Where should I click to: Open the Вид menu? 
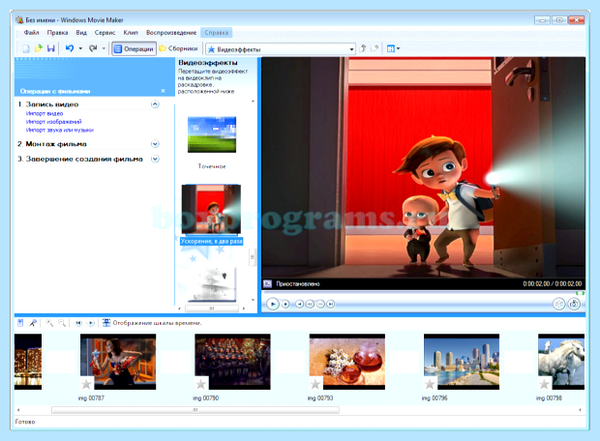[81, 33]
